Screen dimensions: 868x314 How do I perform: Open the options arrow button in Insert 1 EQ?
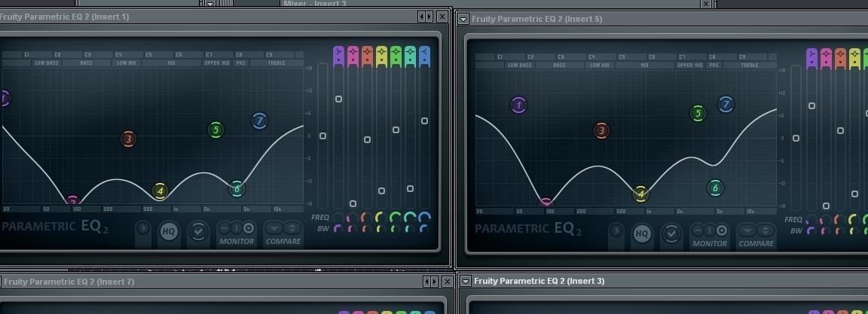point(143,228)
